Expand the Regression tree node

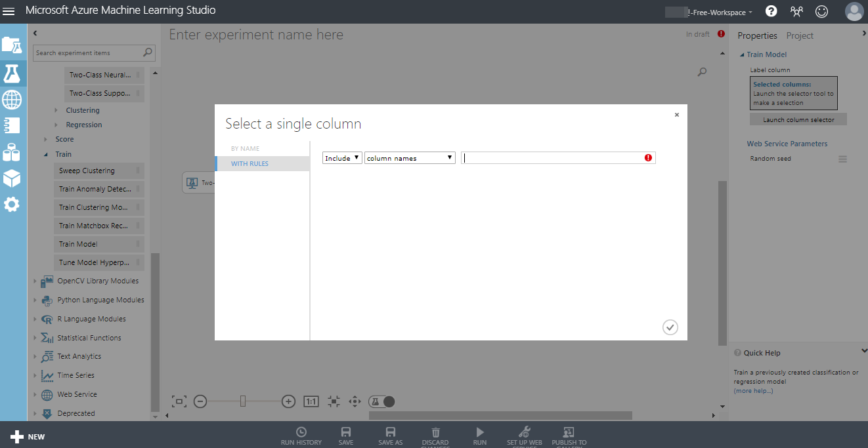(x=56, y=125)
